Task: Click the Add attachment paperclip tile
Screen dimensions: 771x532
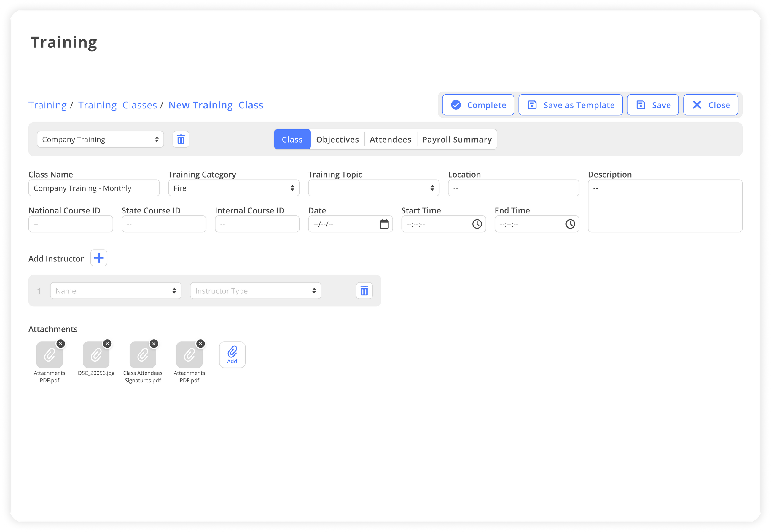Action: tap(232, 355)
